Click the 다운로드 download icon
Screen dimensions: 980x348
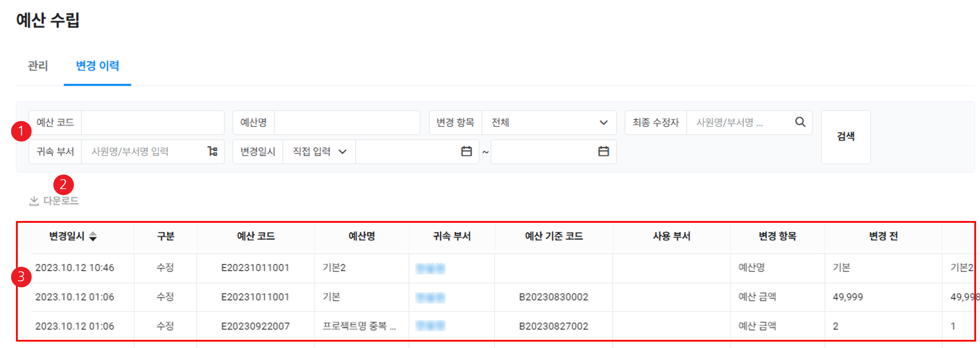click(34, 200)
